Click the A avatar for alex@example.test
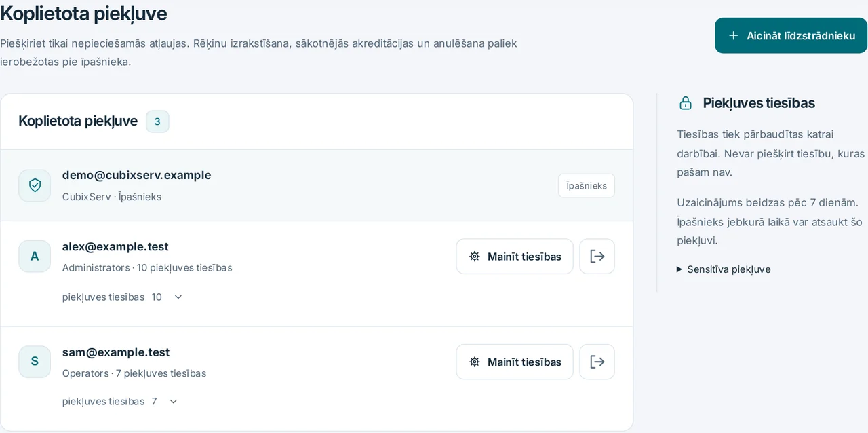The width and height of the screenshot is (868, 433). coord(35,257)
